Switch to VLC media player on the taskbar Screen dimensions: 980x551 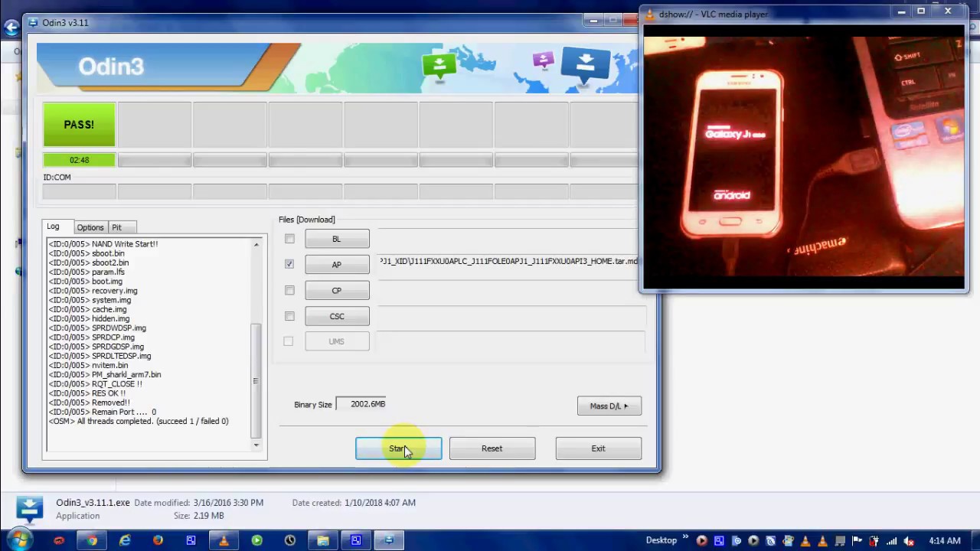click(x=224, y=540)
